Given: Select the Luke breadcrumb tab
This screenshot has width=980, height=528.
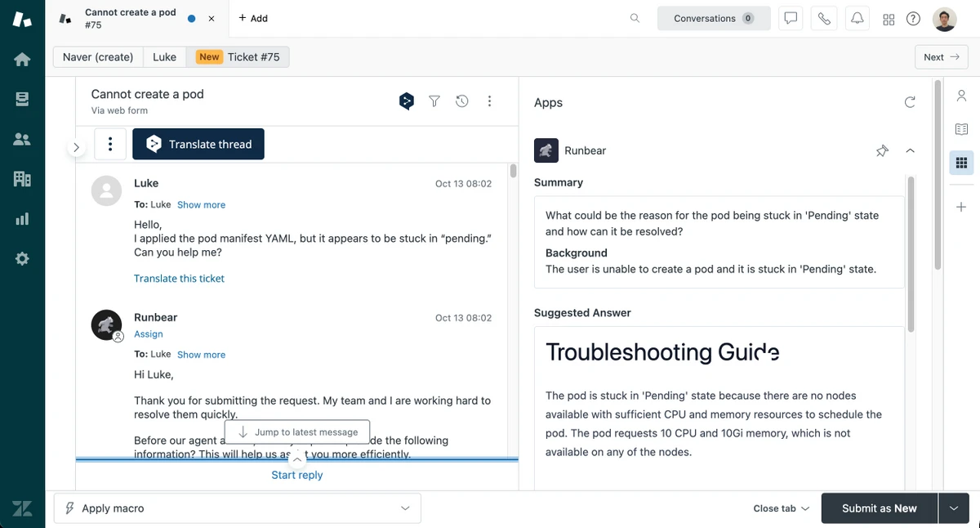Looking at the screenshot, I should coord(164,57).
